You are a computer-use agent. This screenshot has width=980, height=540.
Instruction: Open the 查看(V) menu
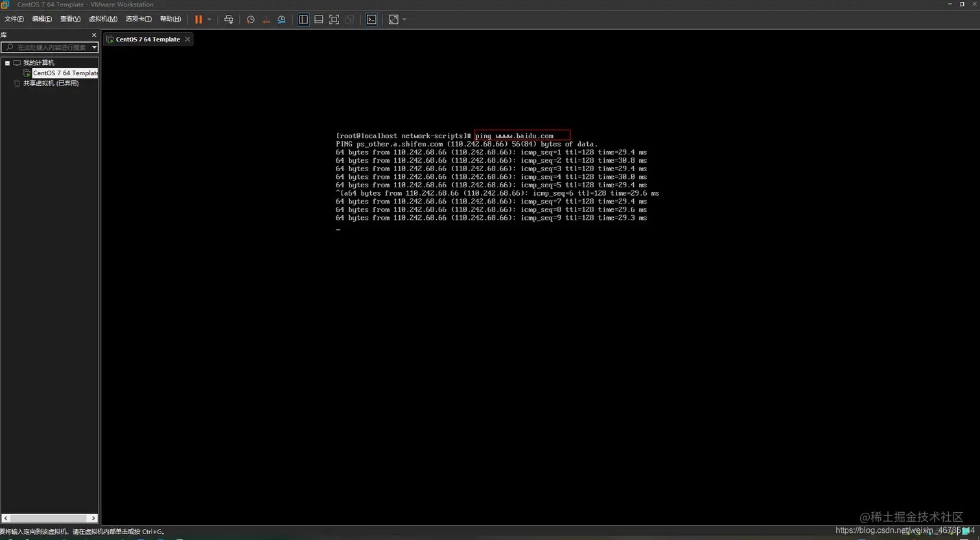pos(70,19)
